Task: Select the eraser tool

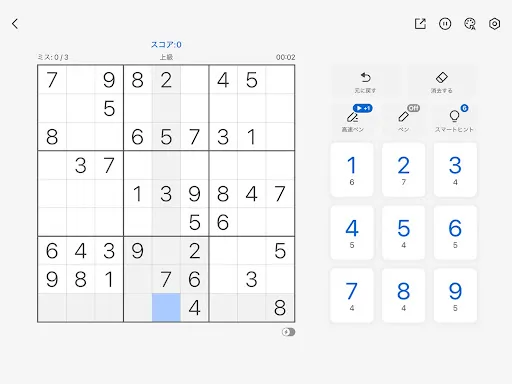Action: coord(442,82)
